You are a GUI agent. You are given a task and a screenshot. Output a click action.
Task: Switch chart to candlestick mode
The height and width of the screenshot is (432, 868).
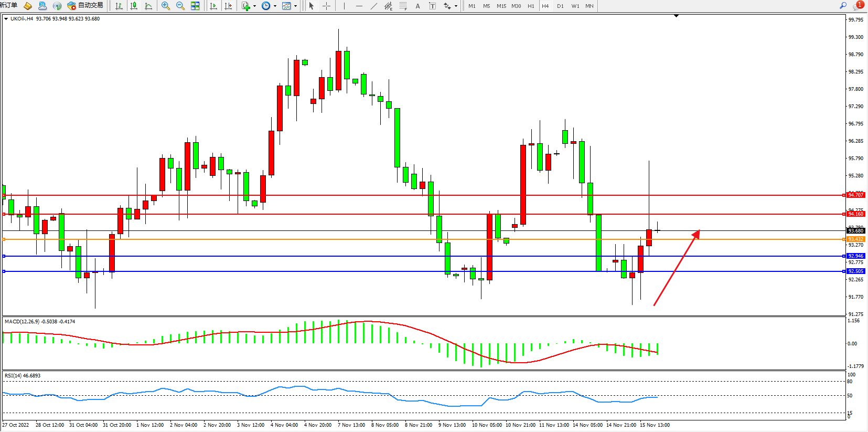[x=134, y=6]
